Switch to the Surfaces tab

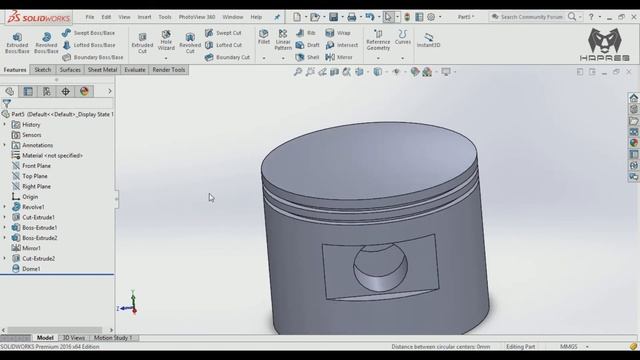point(70,70)
